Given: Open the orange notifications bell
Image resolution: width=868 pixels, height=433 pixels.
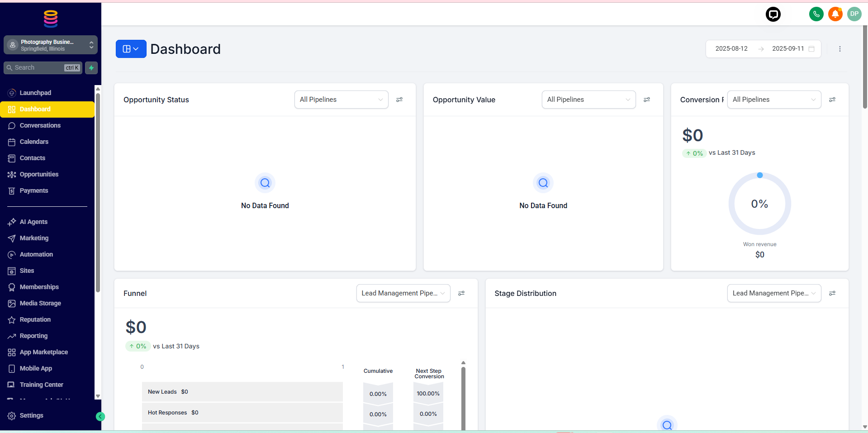Looking at the screenshot, I should coord(835,14).
